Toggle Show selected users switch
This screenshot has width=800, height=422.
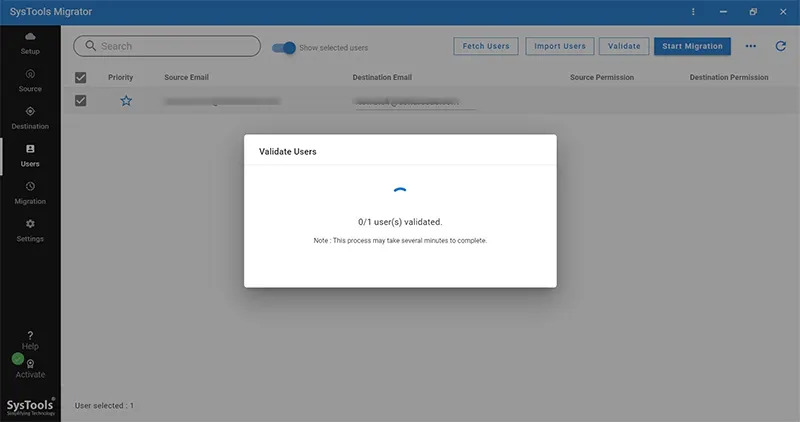click(x=284, y=47)
